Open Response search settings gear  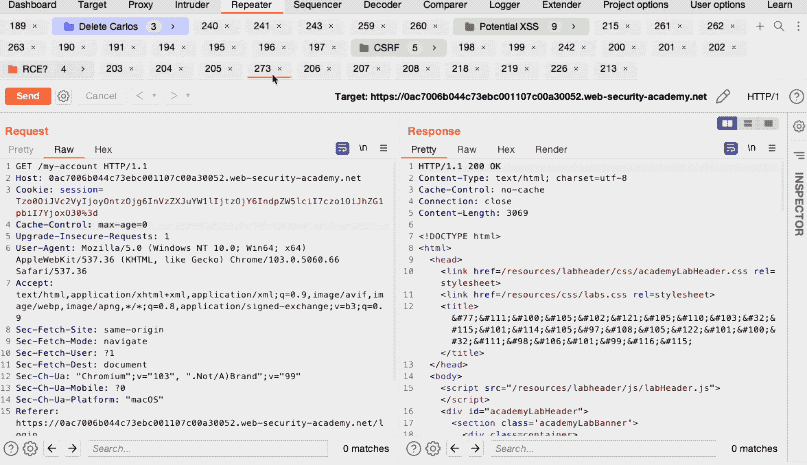[x=433, y=449]
